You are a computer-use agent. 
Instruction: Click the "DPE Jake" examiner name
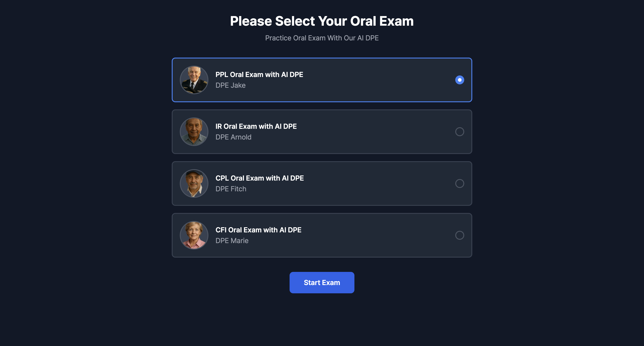[x=230, y=85]
